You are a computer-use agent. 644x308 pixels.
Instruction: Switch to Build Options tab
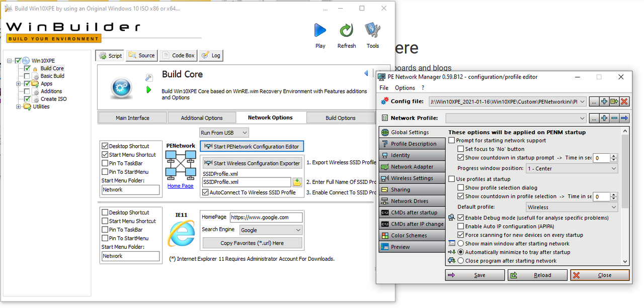point(340,118)
